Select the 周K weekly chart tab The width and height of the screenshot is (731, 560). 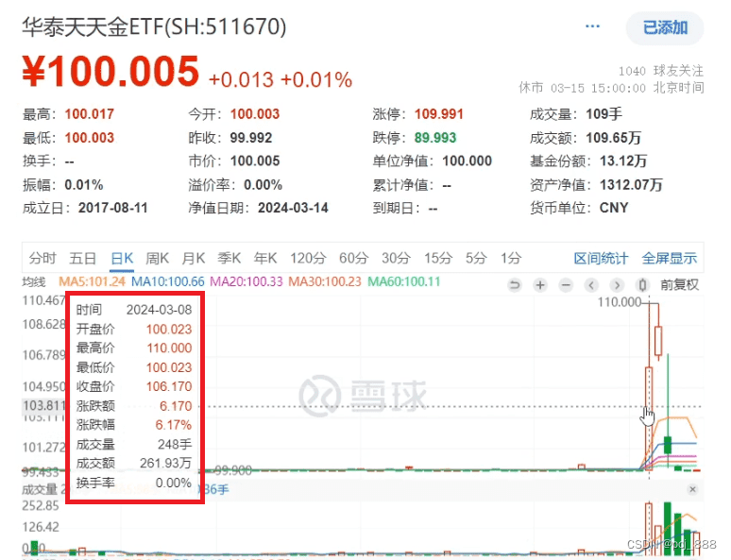click(x=157, y=258)
